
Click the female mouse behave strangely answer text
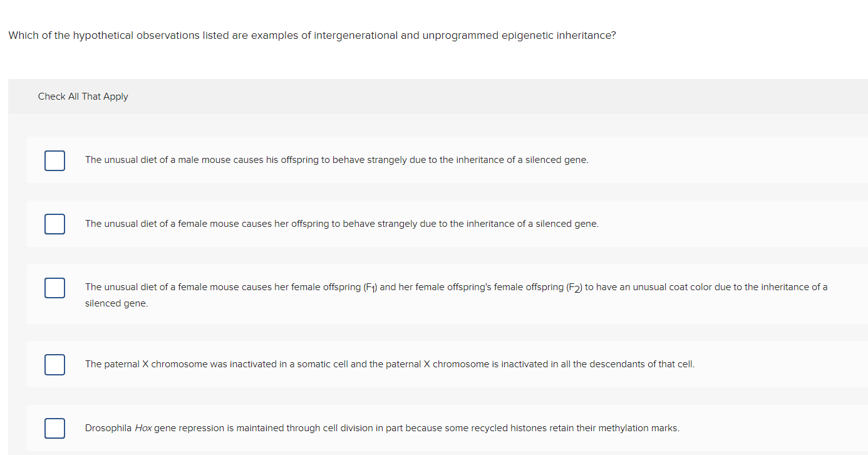(x=342, y=224)
